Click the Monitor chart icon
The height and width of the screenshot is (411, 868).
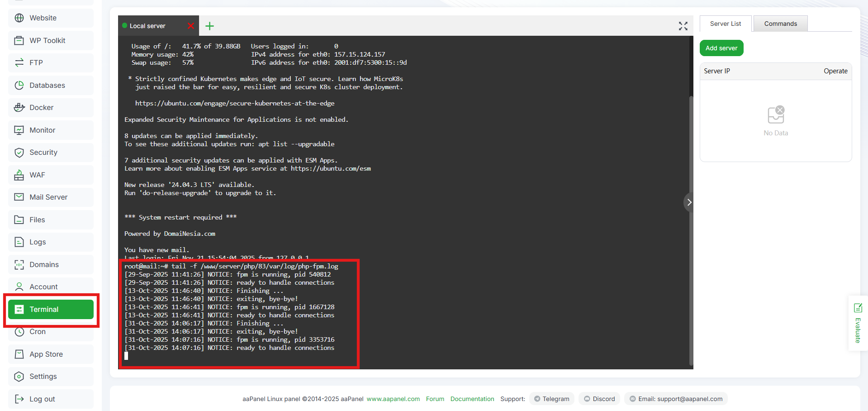coord(19,130)
